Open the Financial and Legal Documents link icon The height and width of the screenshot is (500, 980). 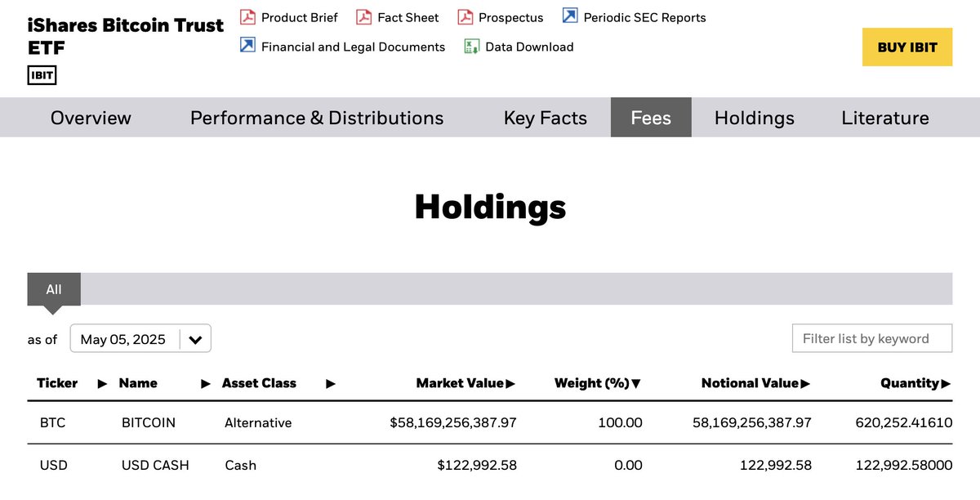(x=246, y=47)
